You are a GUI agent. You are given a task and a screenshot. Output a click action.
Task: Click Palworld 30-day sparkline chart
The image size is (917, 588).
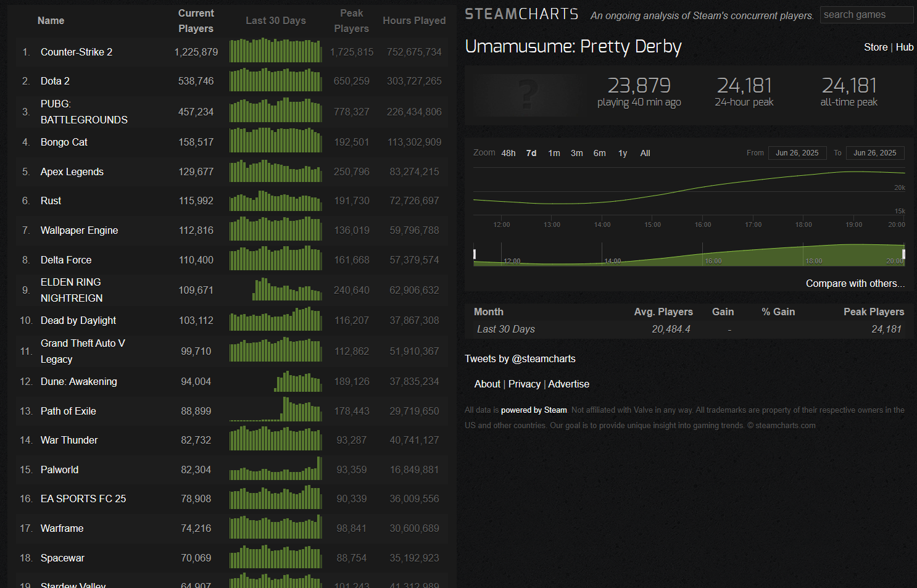click(276, 468)
